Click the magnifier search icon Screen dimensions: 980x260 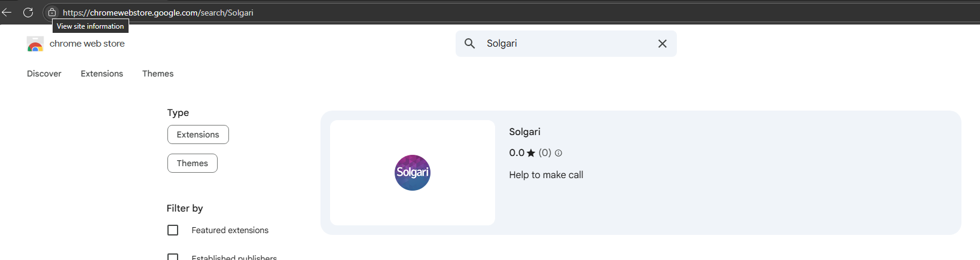point(470,44)
